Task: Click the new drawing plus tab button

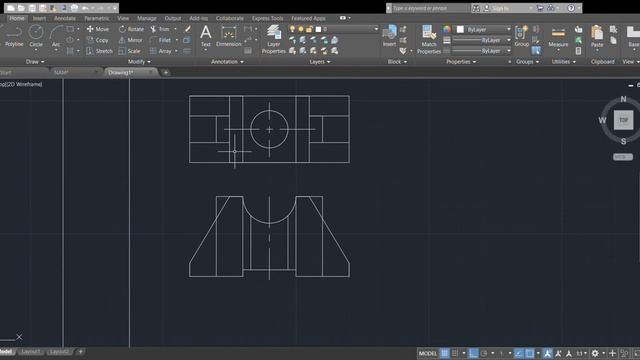Action: pos(166,73)
